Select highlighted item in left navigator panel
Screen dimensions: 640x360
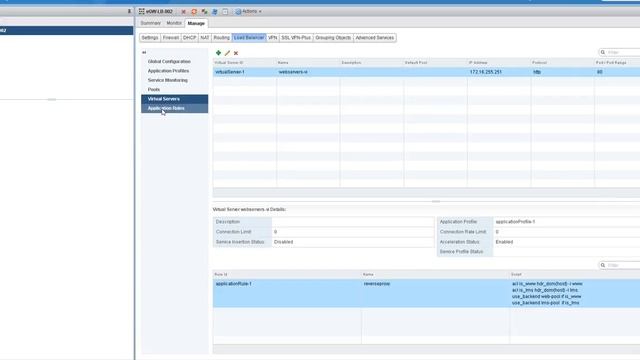pyautogui.click(x=67, y=31)
